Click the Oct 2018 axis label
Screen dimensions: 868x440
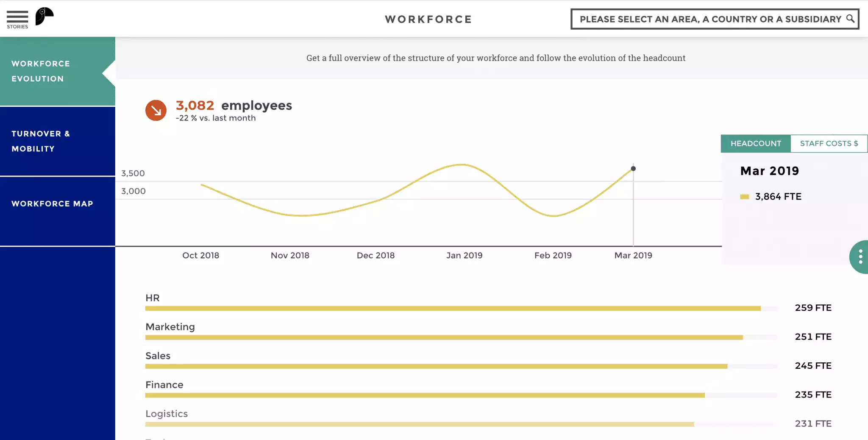[x=200, y=256]
